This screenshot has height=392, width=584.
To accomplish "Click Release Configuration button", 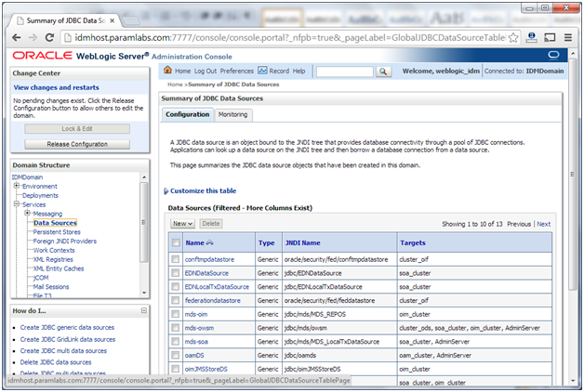I will click(x=77, y=144).
